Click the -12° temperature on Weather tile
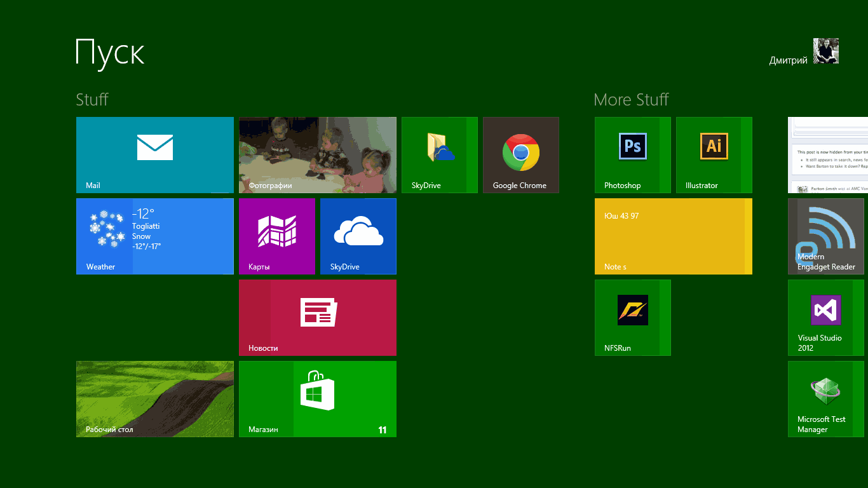 click(x=144, y=213)
